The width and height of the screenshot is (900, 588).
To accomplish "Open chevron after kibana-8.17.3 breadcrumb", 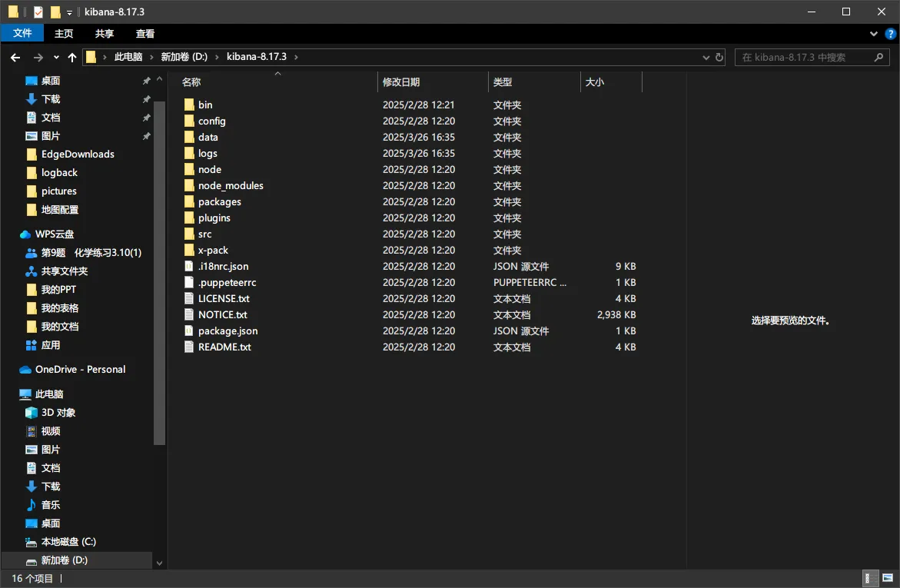I will [x=296, y=57].
